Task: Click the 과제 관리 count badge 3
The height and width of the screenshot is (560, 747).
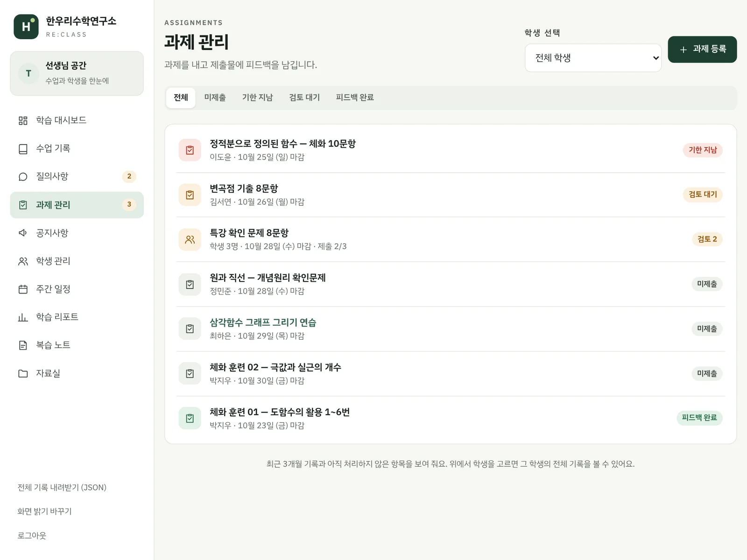Action: [x=129, y=204]
